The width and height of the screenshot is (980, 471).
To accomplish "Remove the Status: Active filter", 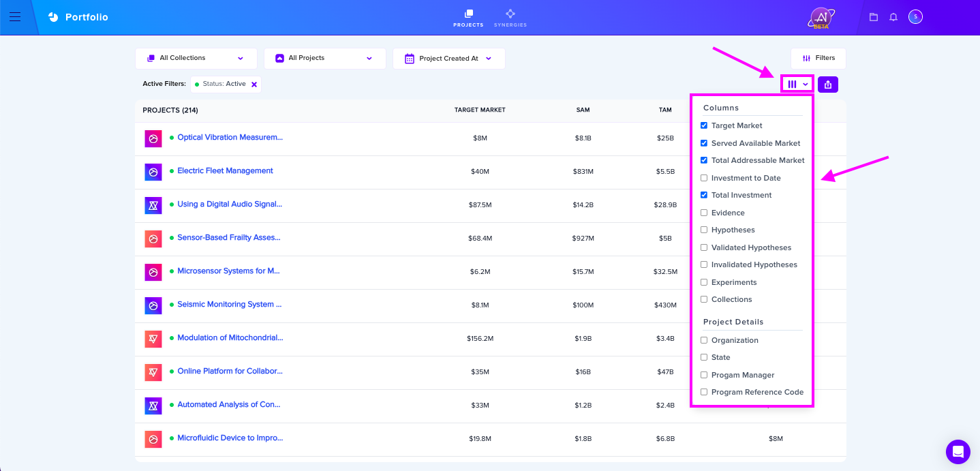I will (254, 85).
